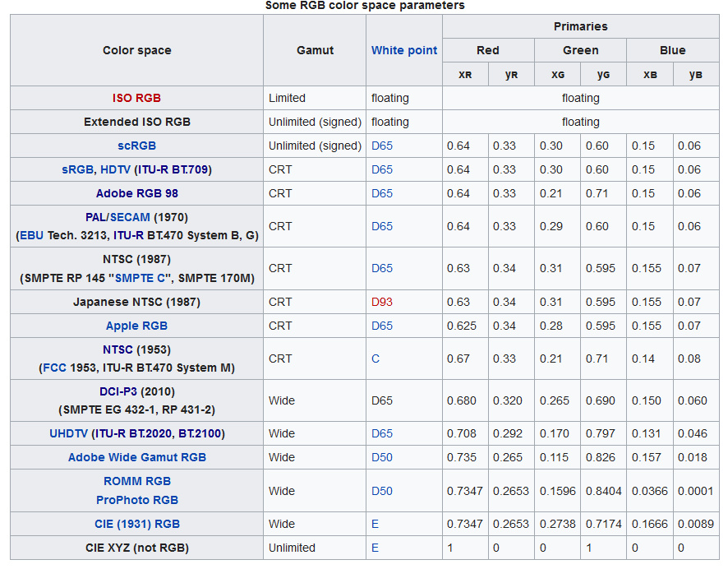This screenshot has height=569, width=728.
Task: Open the DCI-P3 link
Action: [x=118, y=391]
